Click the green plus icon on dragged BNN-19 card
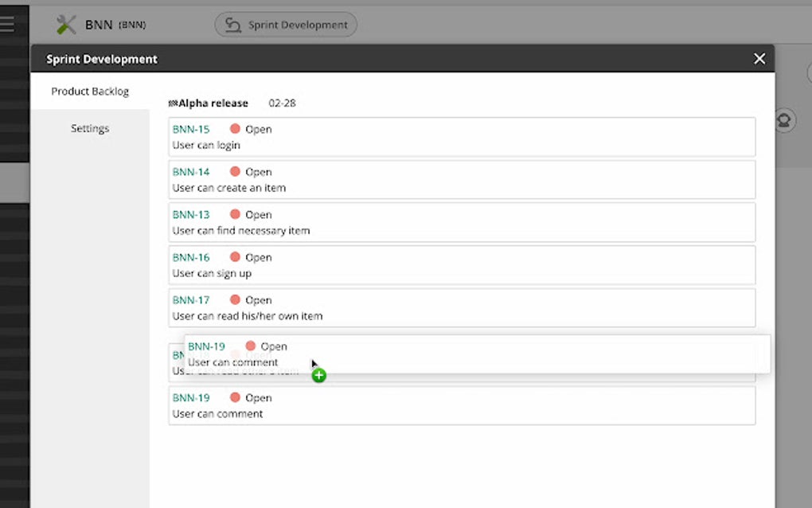The width and height of the screenshot is (812, 508). coord(318,374)
